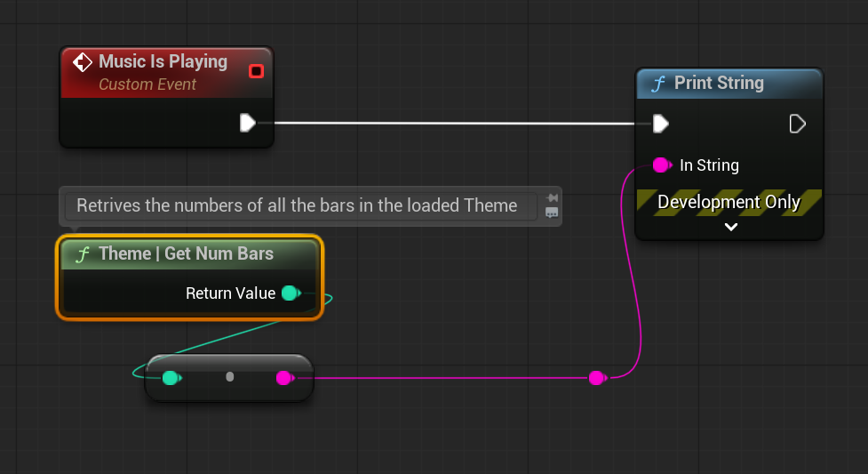Click the Development Only striped banner
Viewport: 868px width, 474px height.
[729, 202]
